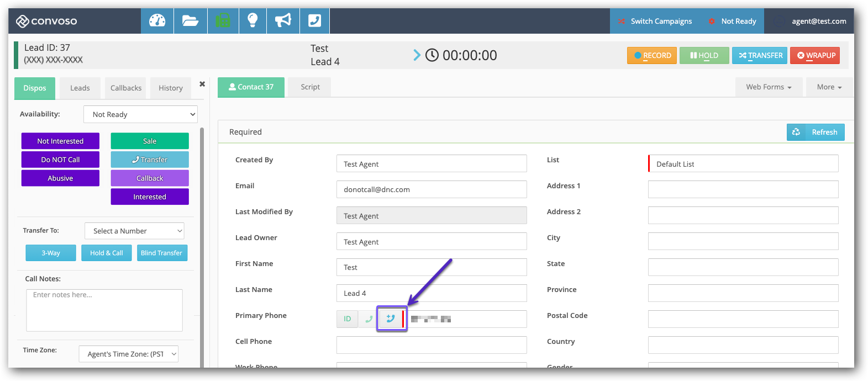Click the blue add-call phone icon by Primary Phone
Screen dimensions: 868x382
click(x=391, y=319)
